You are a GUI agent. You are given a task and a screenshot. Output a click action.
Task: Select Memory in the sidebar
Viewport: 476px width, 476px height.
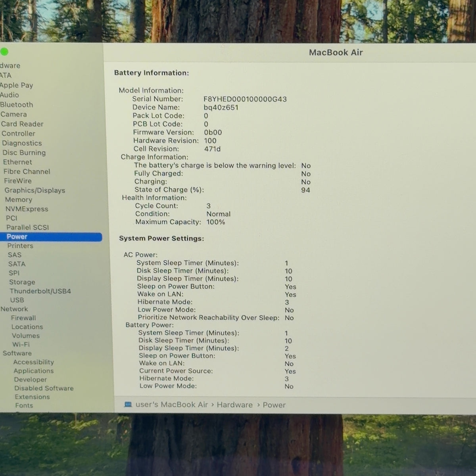19,200
